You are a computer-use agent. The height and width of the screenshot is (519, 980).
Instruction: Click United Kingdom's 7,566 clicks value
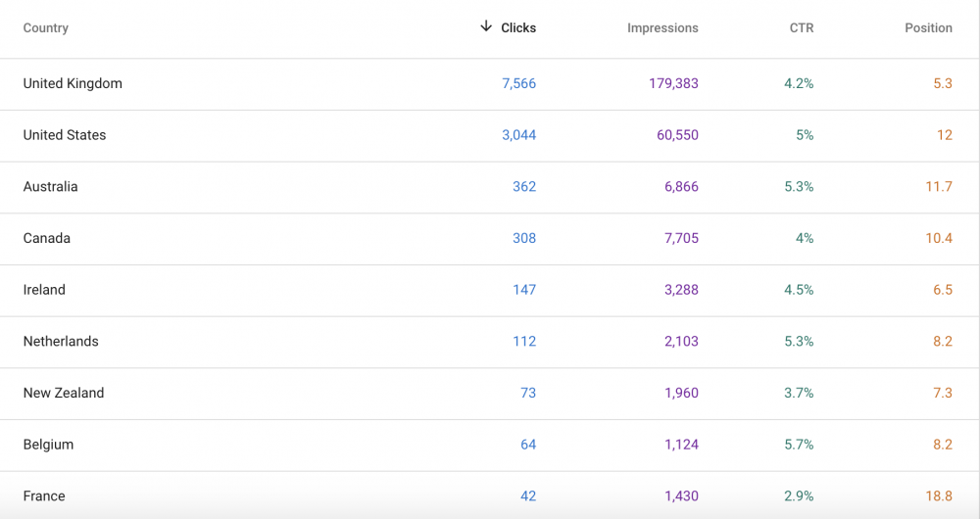[518, 84]
